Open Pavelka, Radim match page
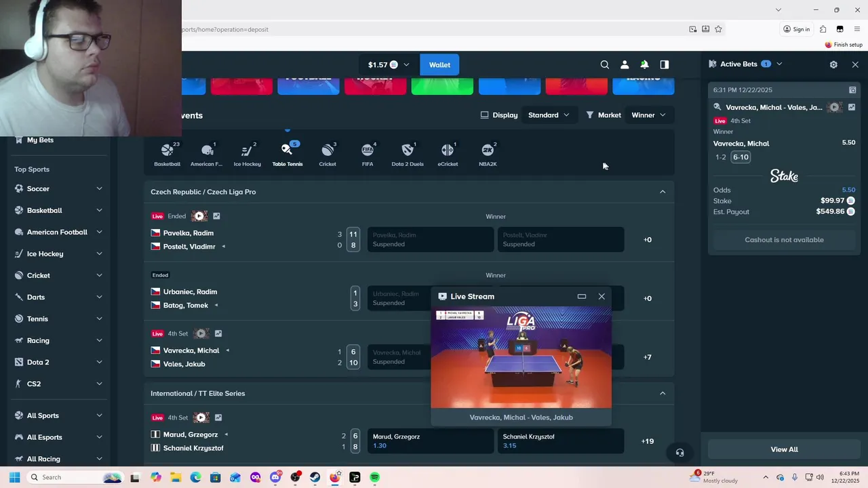Image resolution: width=868 pixels, height=488 pixels. (188, 233)
